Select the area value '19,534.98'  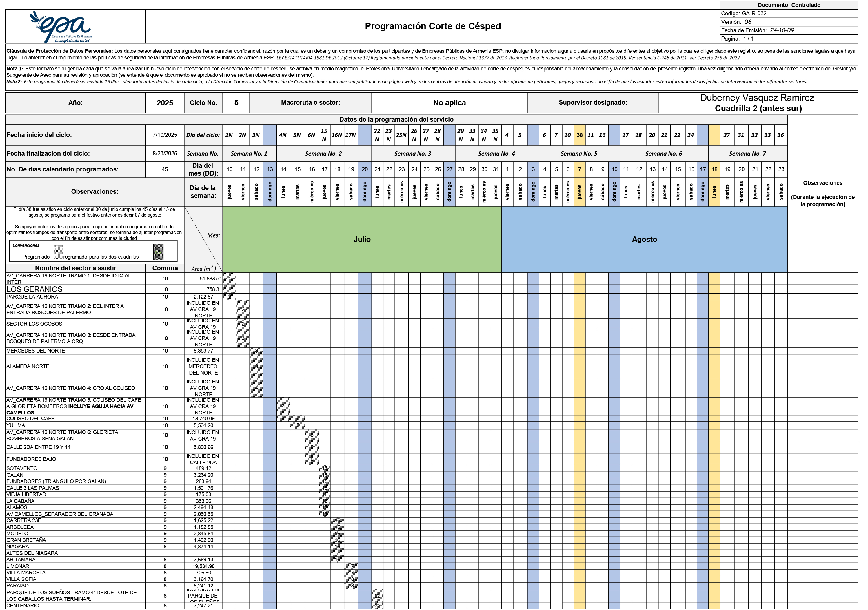[203, 566]
